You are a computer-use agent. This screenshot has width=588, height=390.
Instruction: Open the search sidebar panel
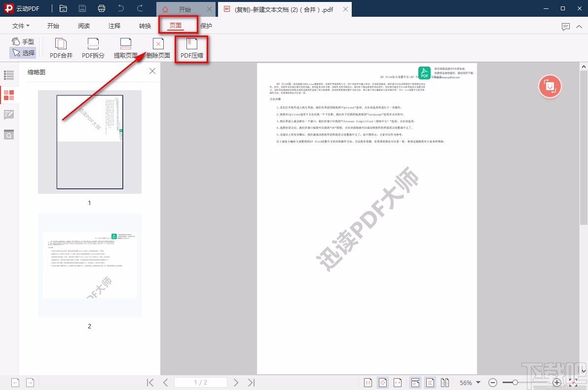8,135
